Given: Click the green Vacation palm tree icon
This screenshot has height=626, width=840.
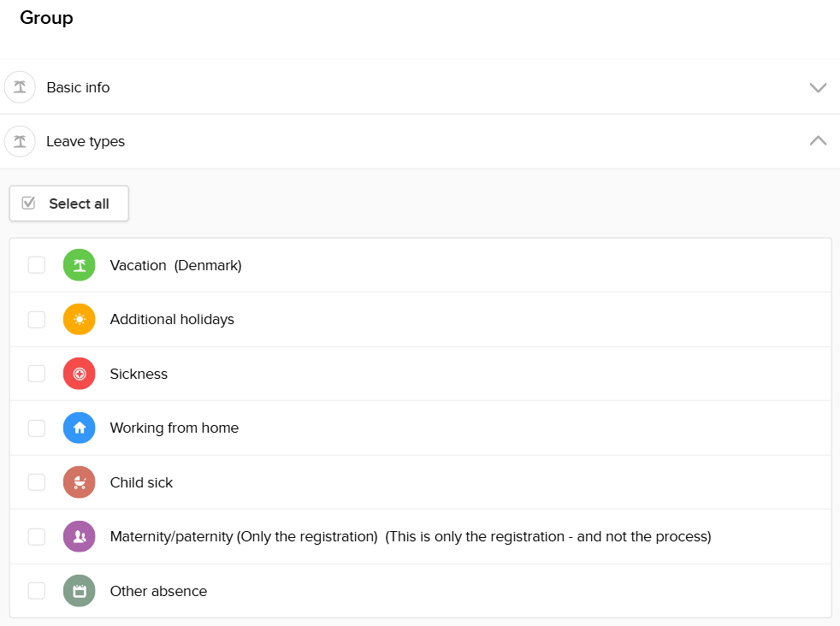Looking at the screenshot, I should point(80,265).
